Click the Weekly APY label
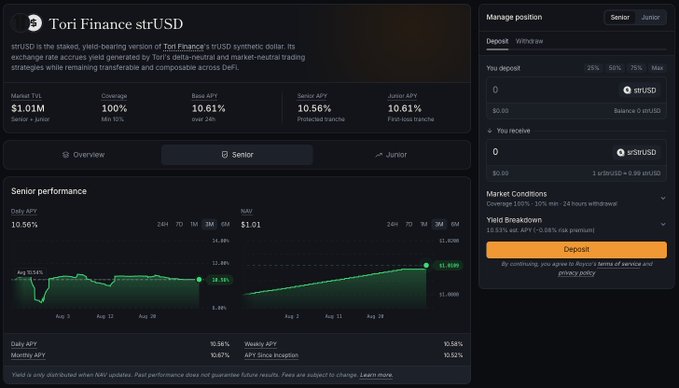This screenshot has height=388, width=679. pos(260,344)
